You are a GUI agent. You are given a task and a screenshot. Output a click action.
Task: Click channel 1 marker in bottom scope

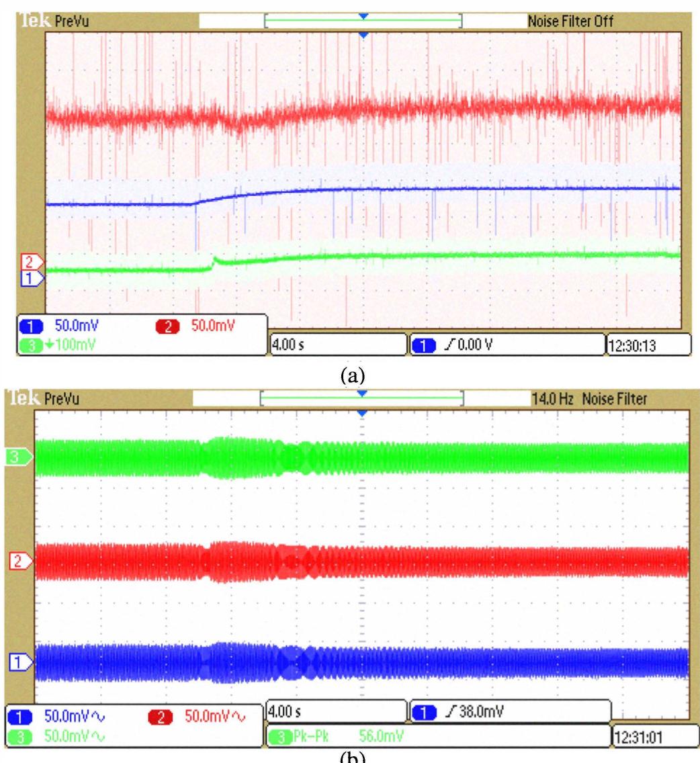point(20,662)
